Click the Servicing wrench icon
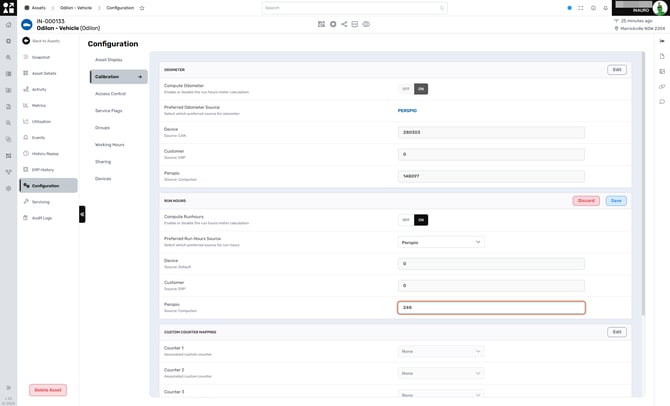Screen dimensions: 670x406 [26, 202]
